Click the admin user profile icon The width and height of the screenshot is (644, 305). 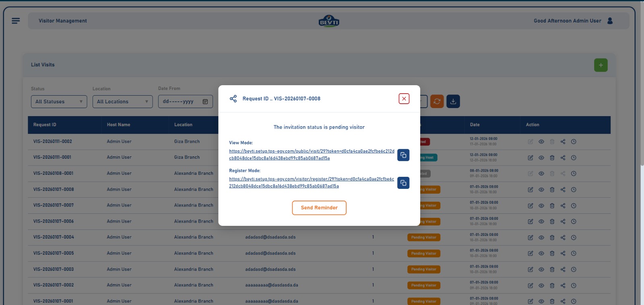click(610, 21)
